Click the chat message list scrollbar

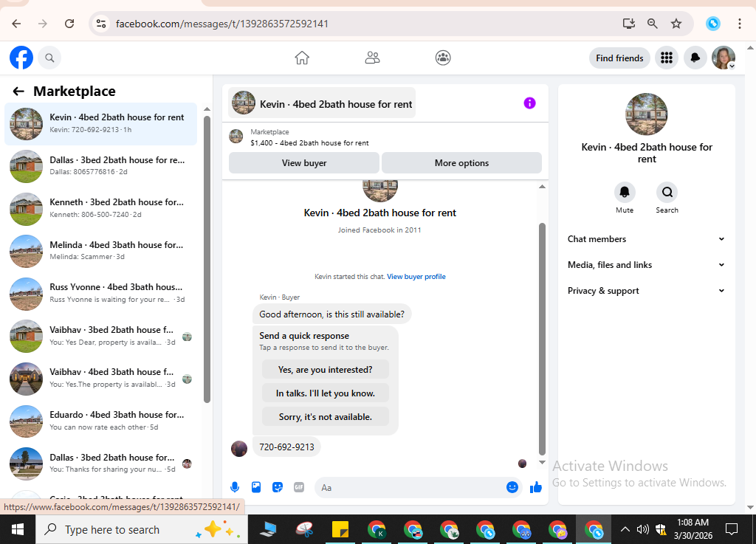click(542, 339)
